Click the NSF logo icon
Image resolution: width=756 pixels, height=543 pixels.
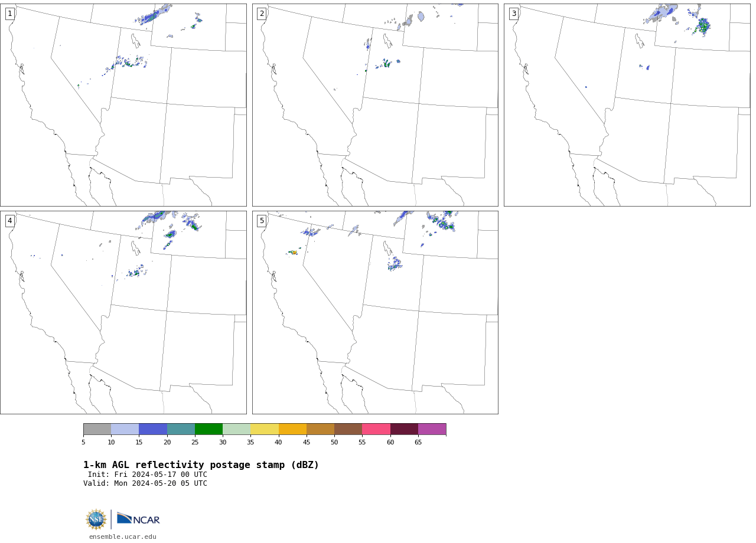[x=96, y=519]
